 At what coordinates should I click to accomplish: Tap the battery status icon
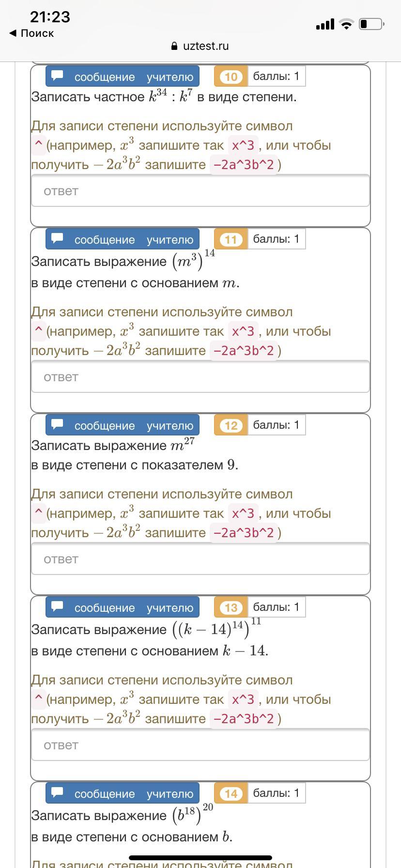[x=371, y=24]
